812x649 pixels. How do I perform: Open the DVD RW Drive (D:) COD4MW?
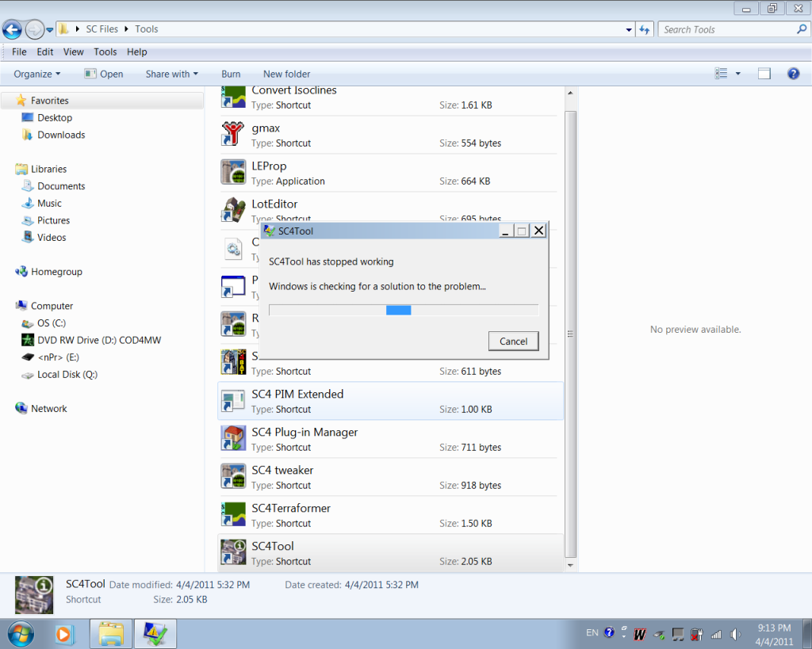[98, 339]
